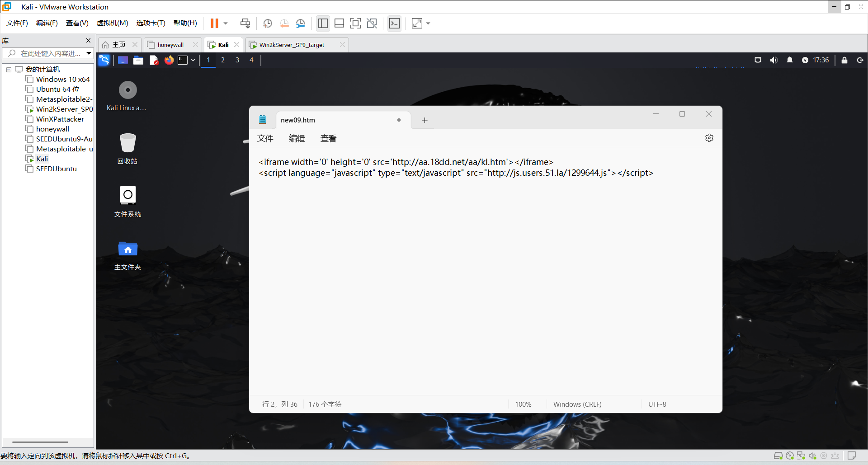868x465 pixels.
Task: Select WinXPattacker in the library
Action: pyautogui.click(x=60, y=119)
